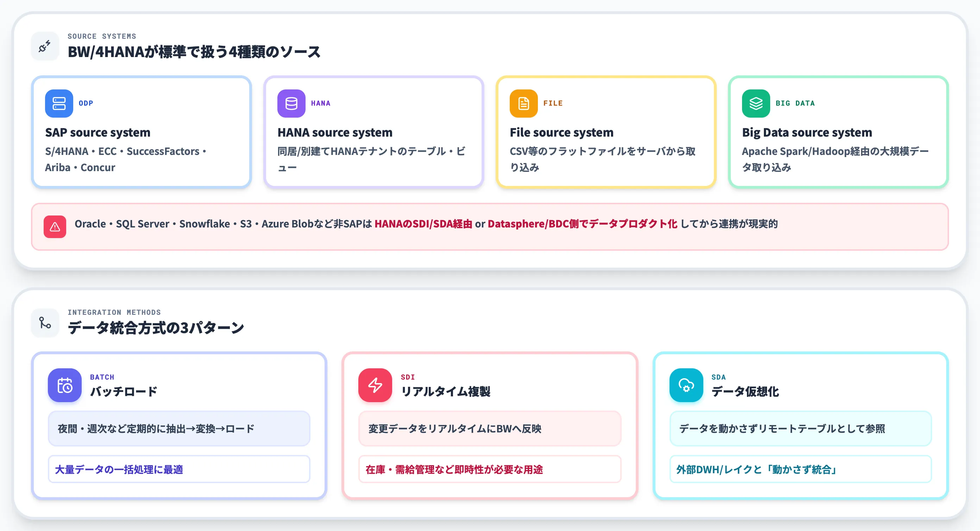Click the SOURCE SYSTEMS section label
This screenshot has width=980, height=531.
102,36
